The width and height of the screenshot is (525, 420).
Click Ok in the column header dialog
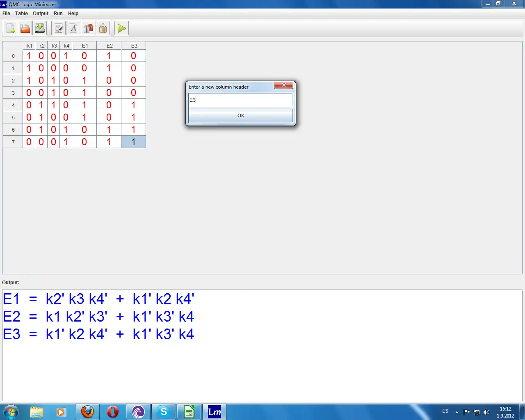coord(241,116)
